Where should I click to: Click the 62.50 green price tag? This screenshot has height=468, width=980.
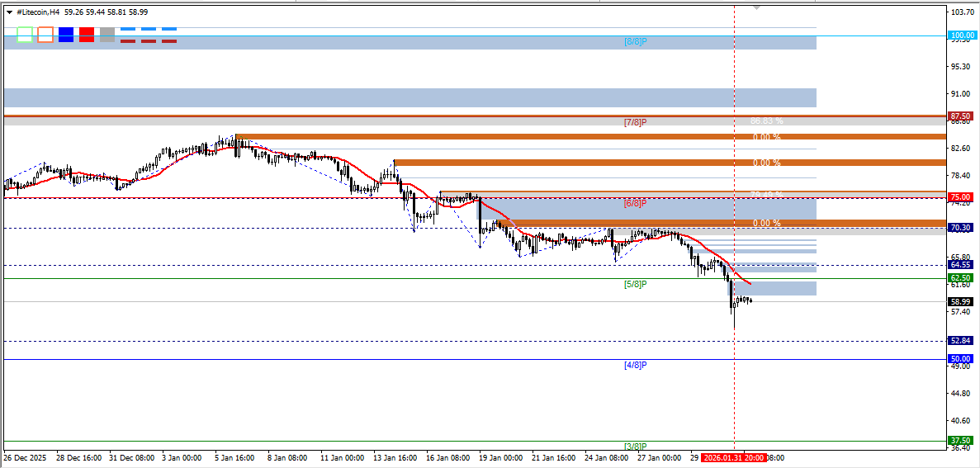(x=960, y=277)
